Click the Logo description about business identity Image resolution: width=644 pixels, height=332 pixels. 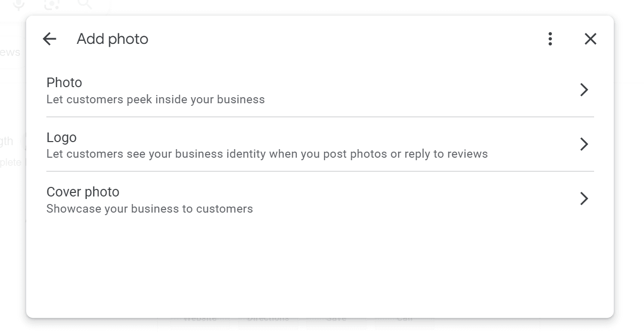tap(267, 154)
